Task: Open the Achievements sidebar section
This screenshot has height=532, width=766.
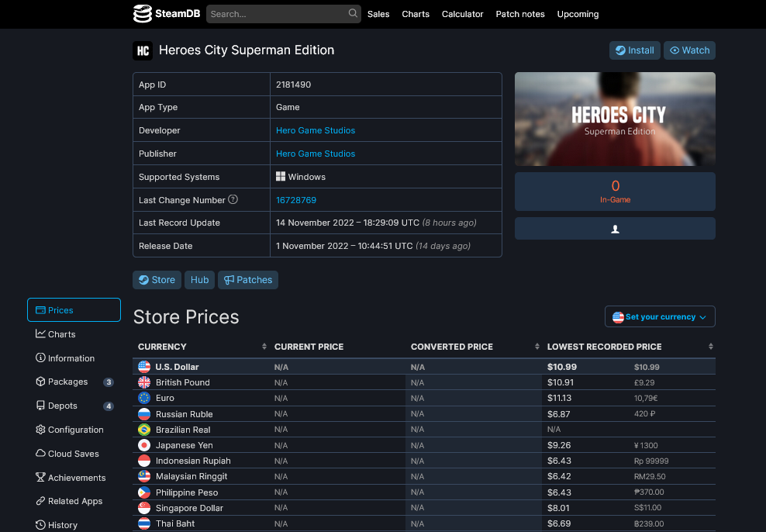Action: click(x=71, y=478)
